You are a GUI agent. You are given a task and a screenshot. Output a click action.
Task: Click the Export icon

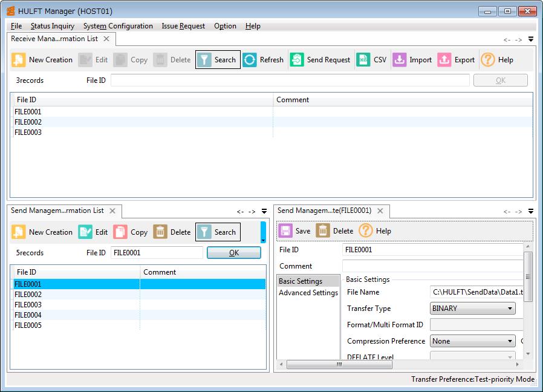444,60
